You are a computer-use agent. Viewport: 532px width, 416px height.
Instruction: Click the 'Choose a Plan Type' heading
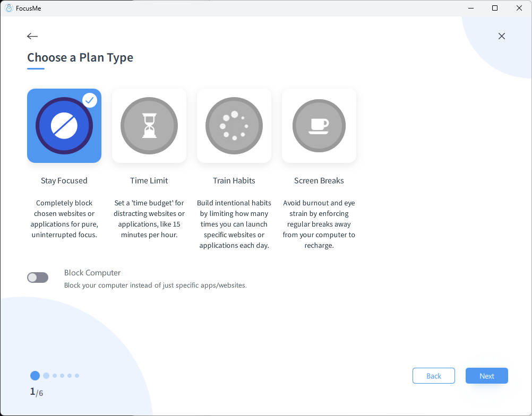click(x=80, y=58)
